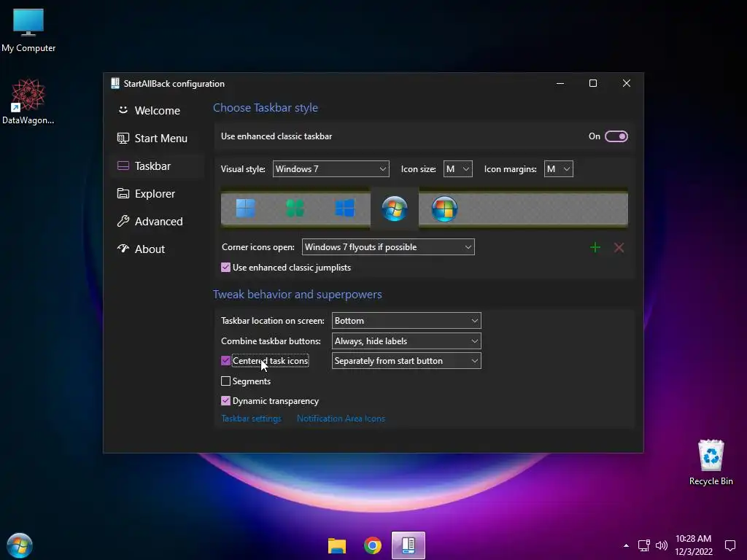Open the Taskbar settings link
The width and height of the screenshot is (747, 560).
251,419
